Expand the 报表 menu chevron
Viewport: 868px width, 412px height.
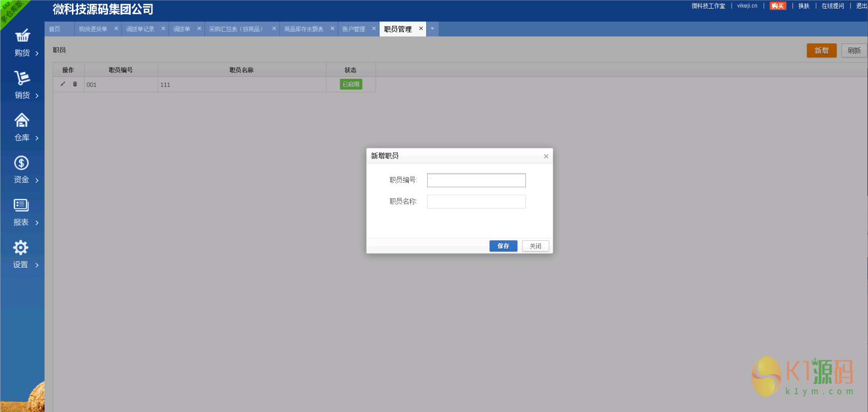(x=37, y=223)
